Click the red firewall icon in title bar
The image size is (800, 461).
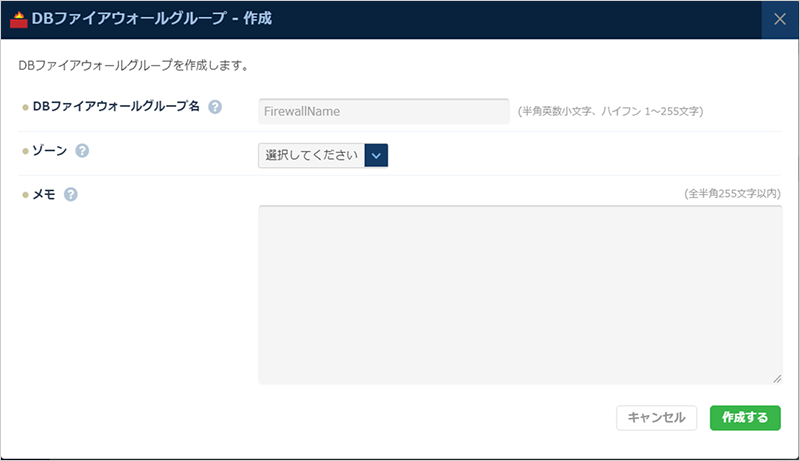(x=18, y=19)
